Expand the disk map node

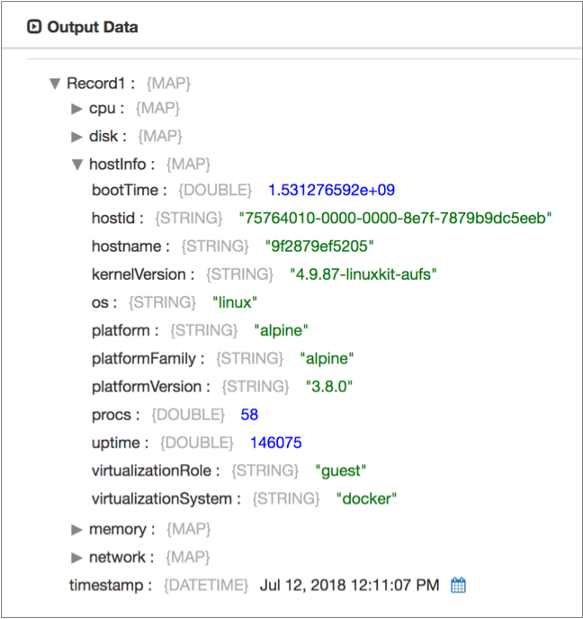pyautogui.click(x=77, y=137)
